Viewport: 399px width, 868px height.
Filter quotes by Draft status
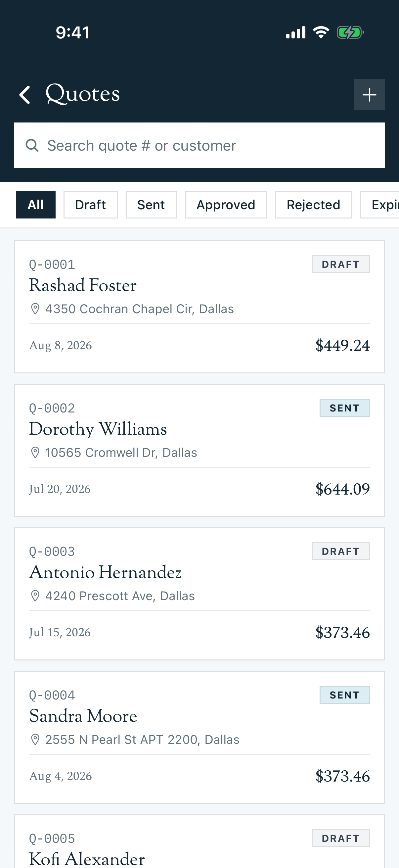[91, 205]
